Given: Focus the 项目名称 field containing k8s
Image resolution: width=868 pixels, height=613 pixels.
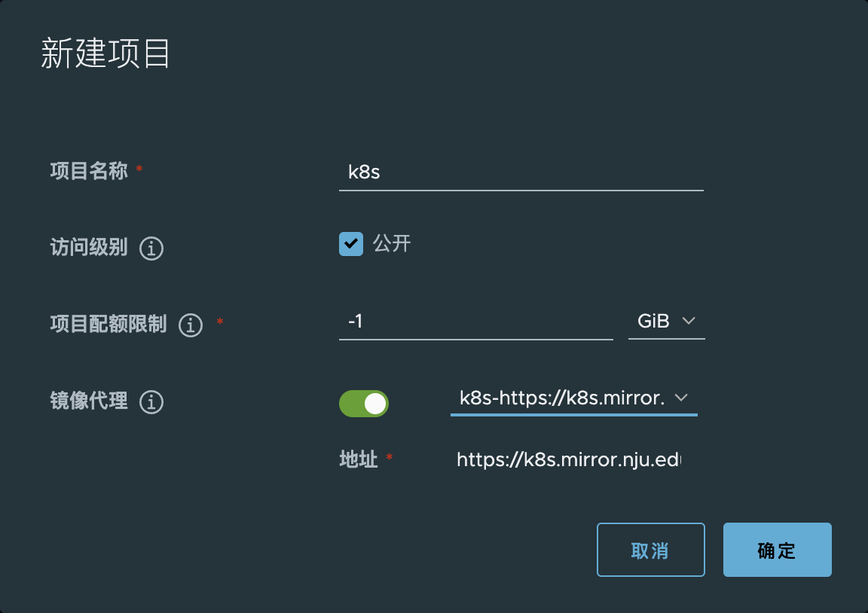Looking at the screenshot, I should (x=521, y=172).
